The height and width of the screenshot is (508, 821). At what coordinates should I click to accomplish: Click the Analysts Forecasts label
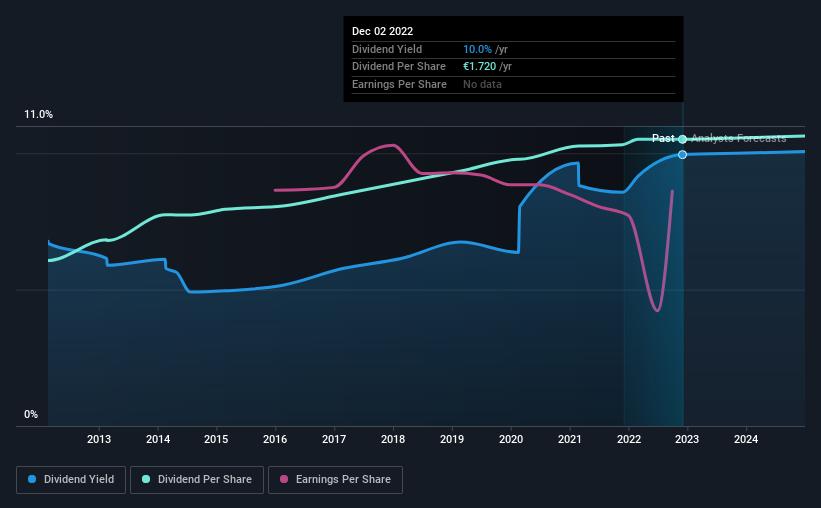pyautogui.click(x=739, y=138)
